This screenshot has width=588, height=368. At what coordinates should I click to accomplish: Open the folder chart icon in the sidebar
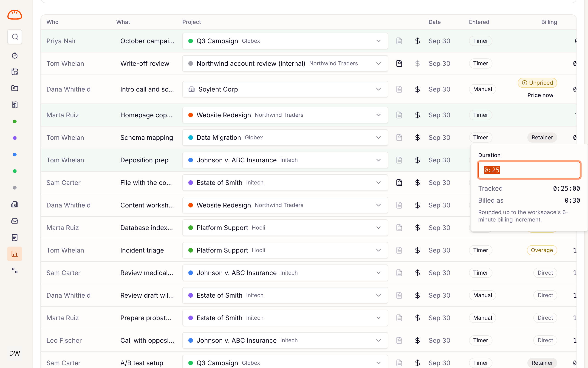click(14, 88)
